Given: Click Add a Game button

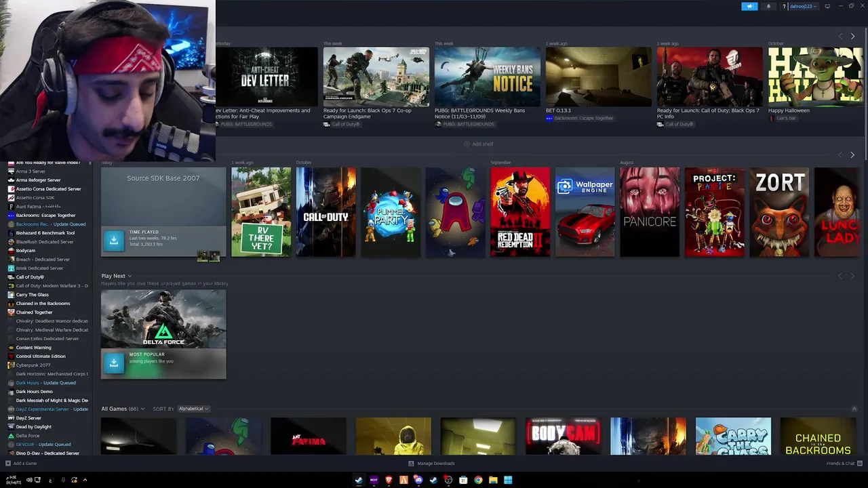Looking at the screenshot, I should tap(21, 464).
